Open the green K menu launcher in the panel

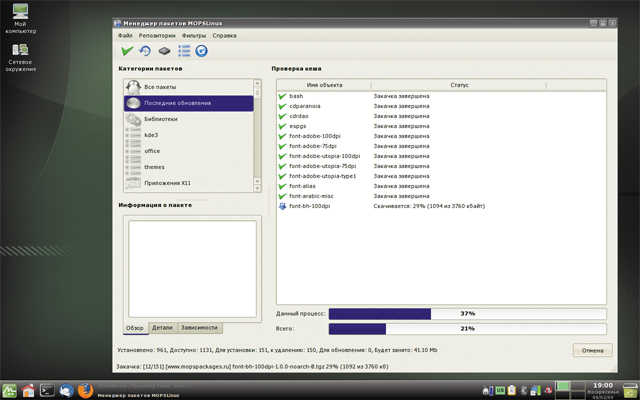pyautogui.click(x=9, y=390)
